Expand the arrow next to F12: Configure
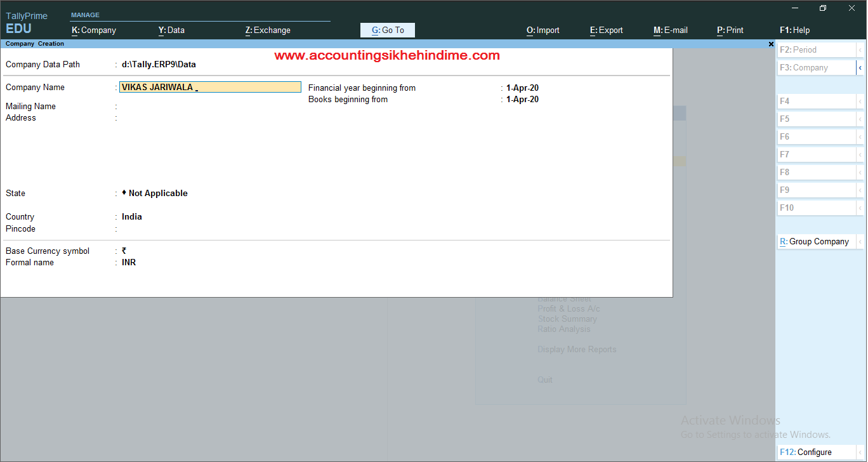The width and height of the screenshot is (868, 462). click(860, 452)
